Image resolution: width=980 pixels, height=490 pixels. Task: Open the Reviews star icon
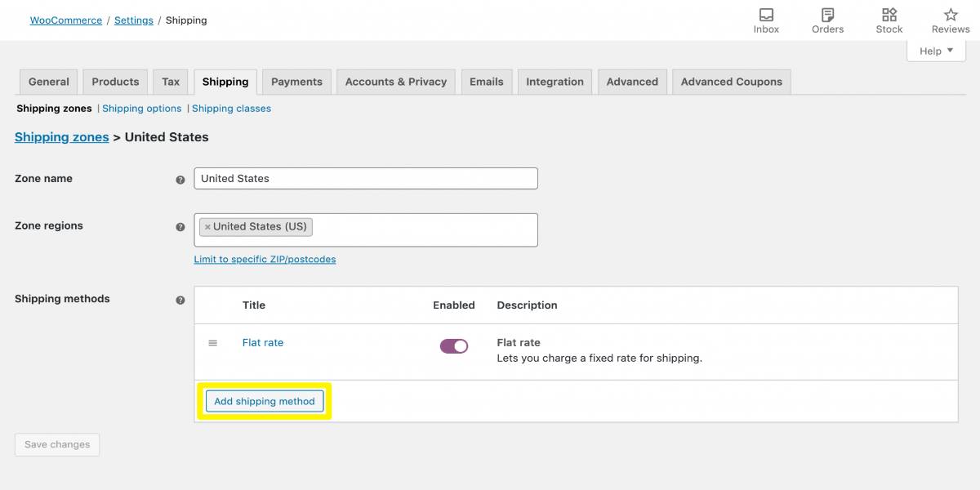point(951,16)
